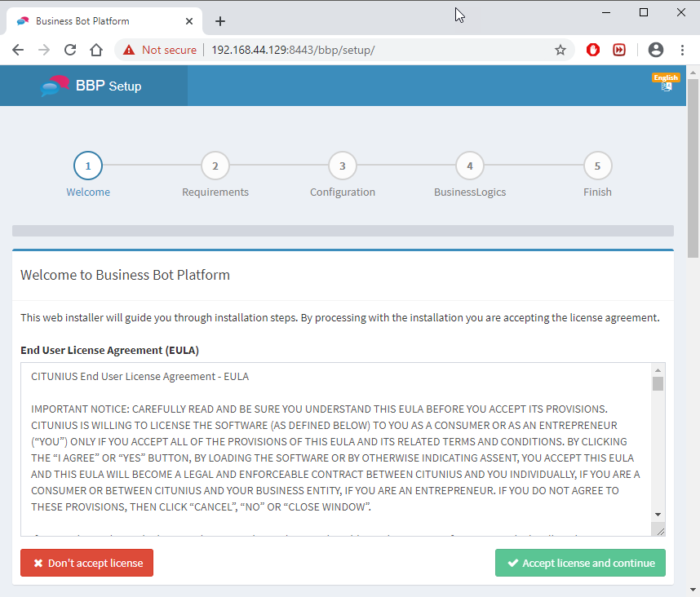Click inside the EULA text area
The image size is (700, 597).
pos(336,449)
